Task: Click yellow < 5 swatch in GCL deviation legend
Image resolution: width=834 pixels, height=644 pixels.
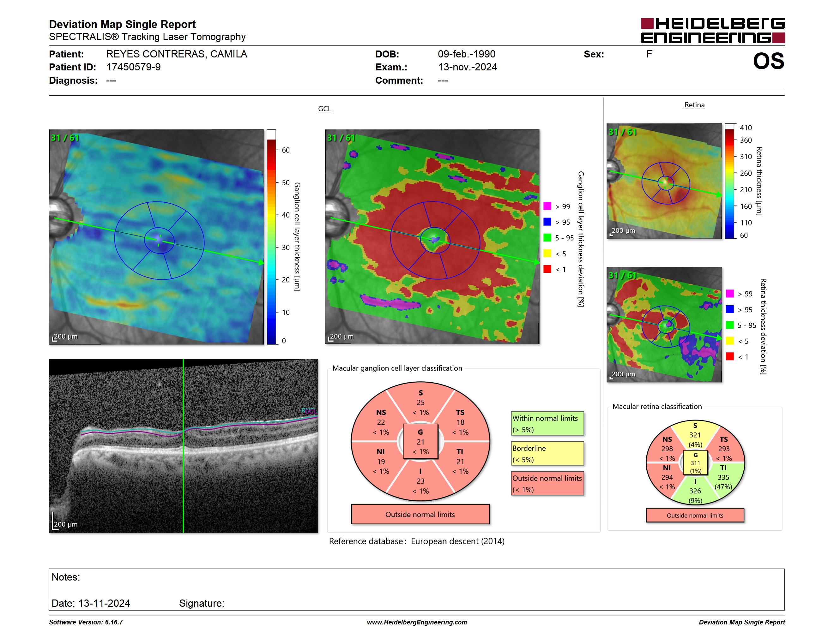Action: click(547, 253)
